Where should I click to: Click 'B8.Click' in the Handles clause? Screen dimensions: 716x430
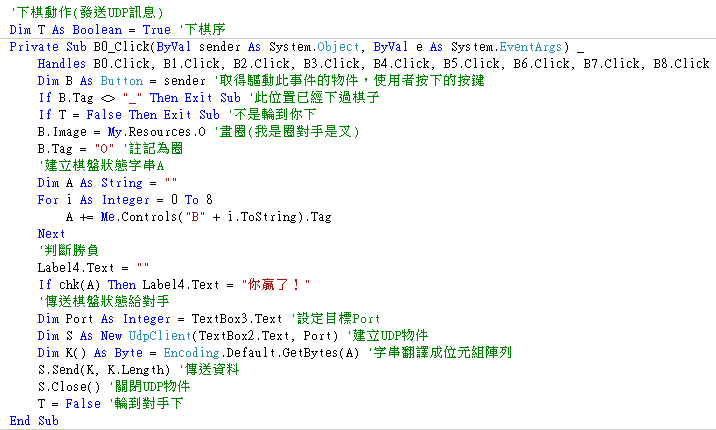681,64
